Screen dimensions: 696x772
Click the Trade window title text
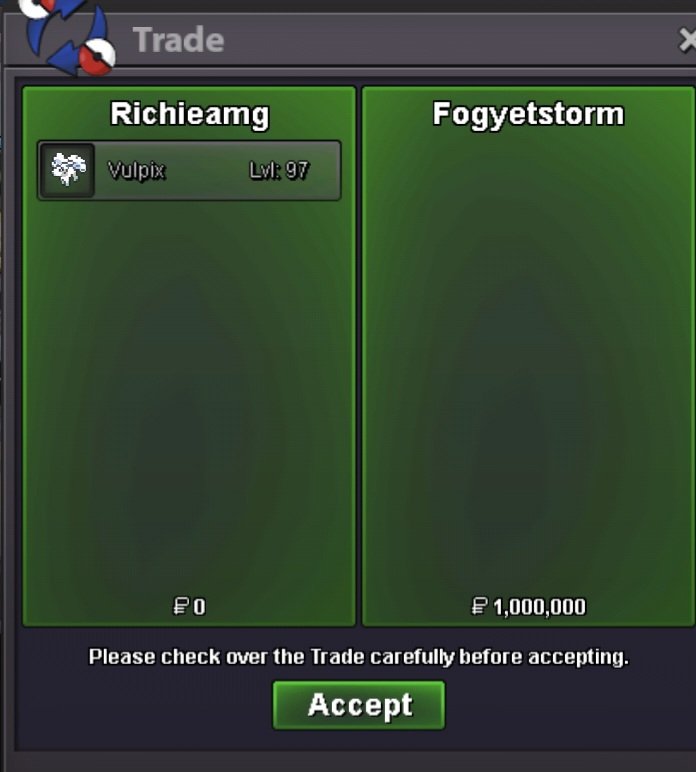click(178, 39)
